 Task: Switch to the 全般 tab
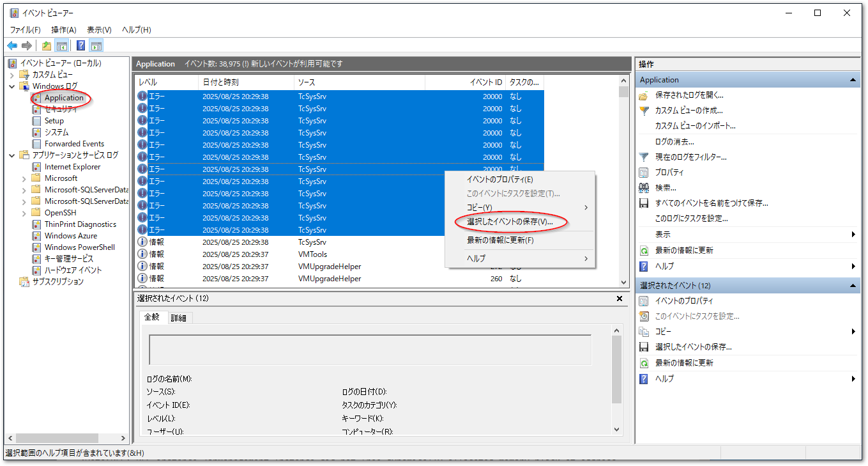coord(152,317)
